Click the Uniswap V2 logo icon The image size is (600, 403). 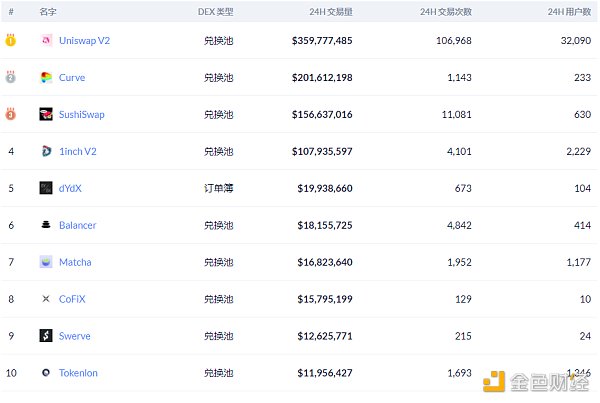coord(46,40)
